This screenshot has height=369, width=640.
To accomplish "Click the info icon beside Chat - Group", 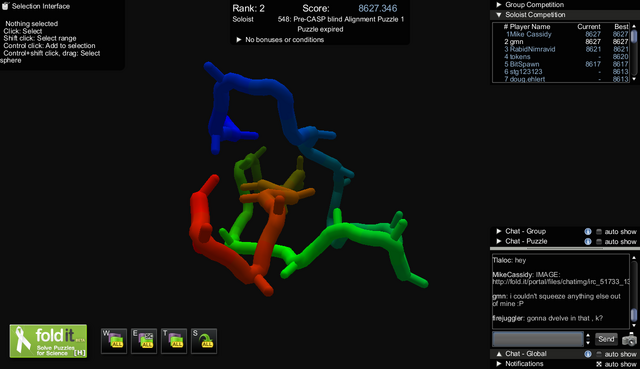I will tap(588, 231).
